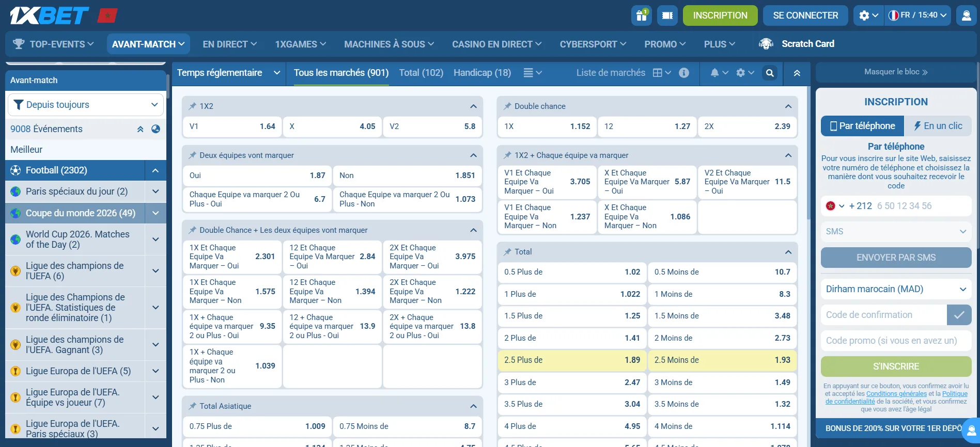Collapse the Football sports category
The height and width of the screenshot is (447, 980).
point(155,170)
